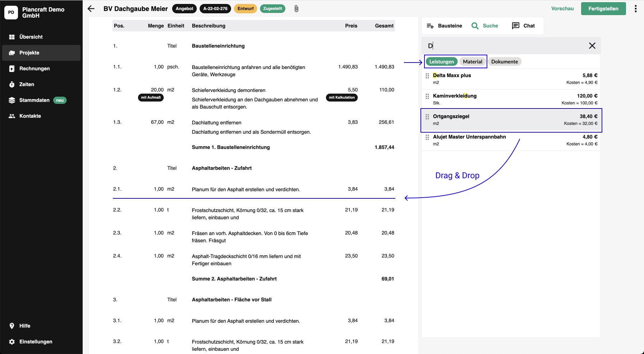Switch to the Chat tab
The width and height of the screenshot is (644, 354).
coord(524,26)
